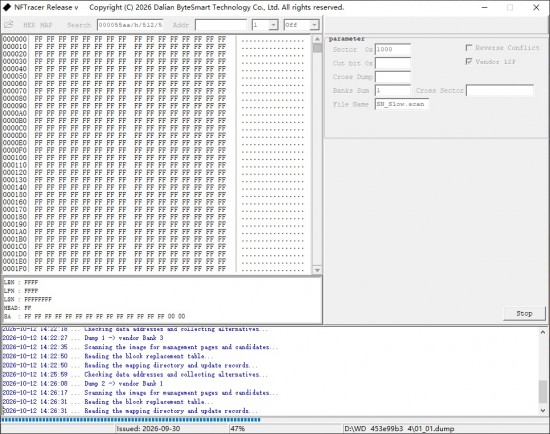550x434 pixels.
Task: Click the blue progress bar
Action: click(131, 420)
